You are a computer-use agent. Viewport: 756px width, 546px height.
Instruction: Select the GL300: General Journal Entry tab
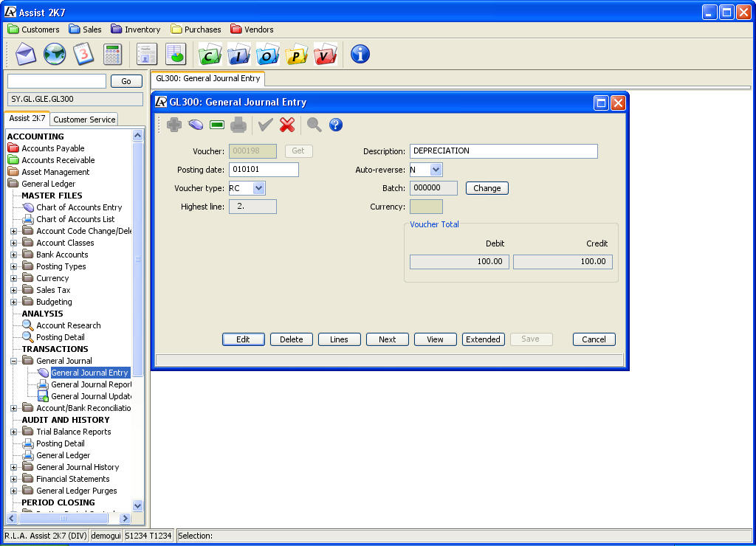click(207, 78)
